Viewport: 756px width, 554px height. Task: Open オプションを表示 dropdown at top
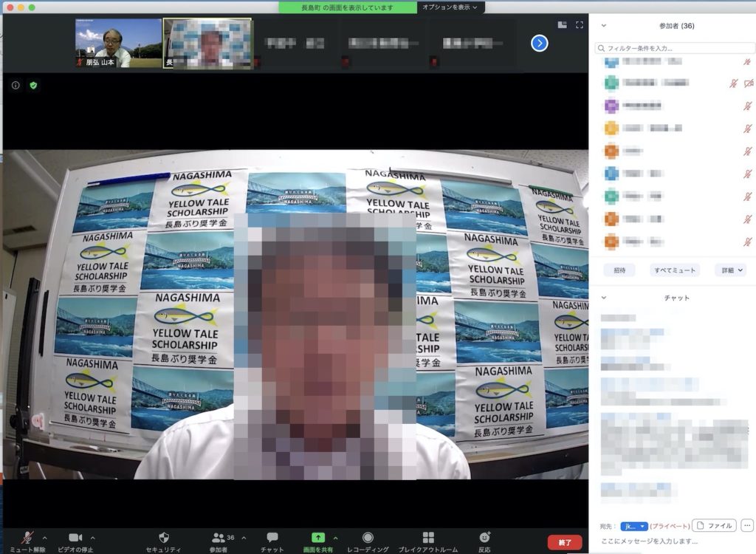click(450, 7)
